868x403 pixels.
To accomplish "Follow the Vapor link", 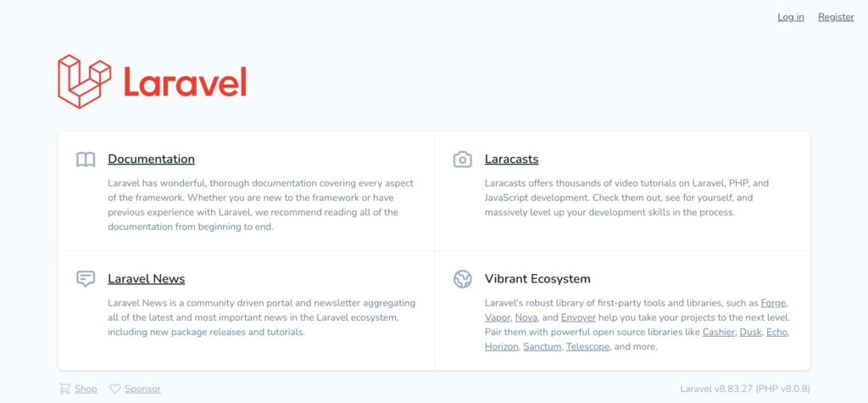I will [498, 317].
